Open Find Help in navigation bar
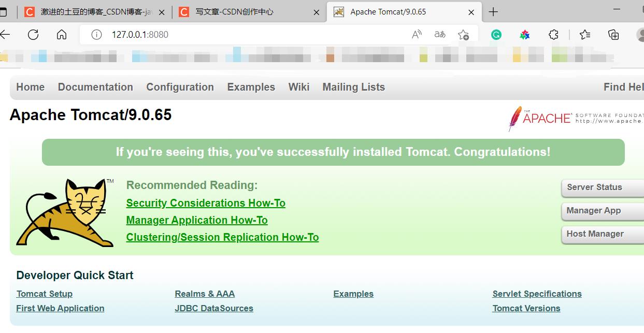 click(x=623, y=87)
